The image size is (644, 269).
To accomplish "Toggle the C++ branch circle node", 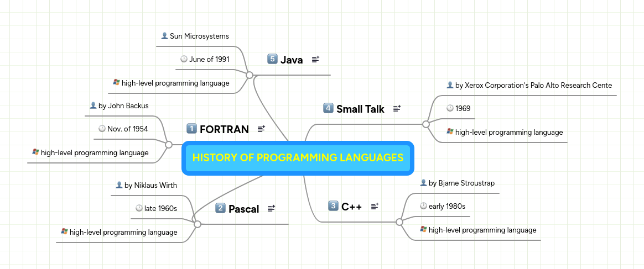I will pos(399,222).
